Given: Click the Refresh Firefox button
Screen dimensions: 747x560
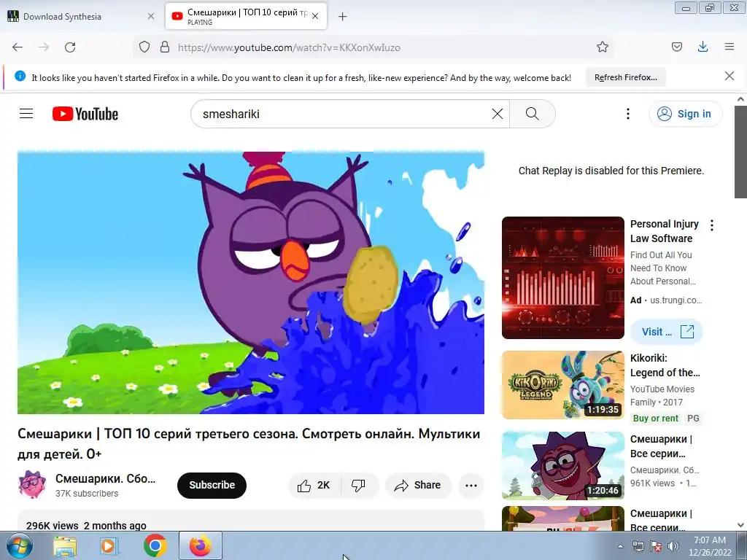Looking at the screenshot, I should click(625, 77).
